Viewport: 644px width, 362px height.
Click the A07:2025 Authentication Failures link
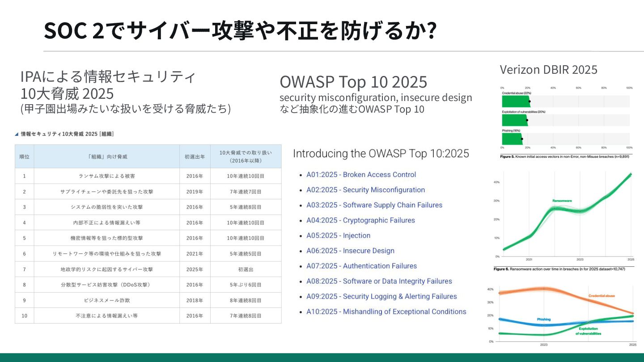tap(361, 266)
